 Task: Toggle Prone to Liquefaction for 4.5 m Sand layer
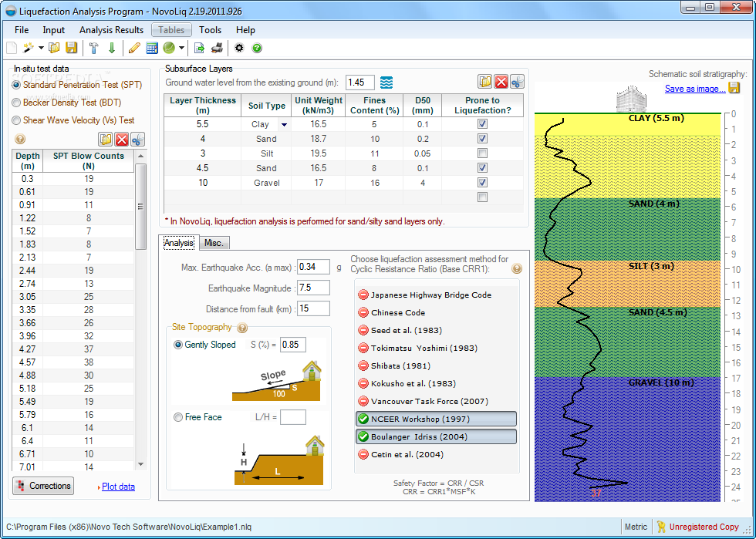pos(482,168)
